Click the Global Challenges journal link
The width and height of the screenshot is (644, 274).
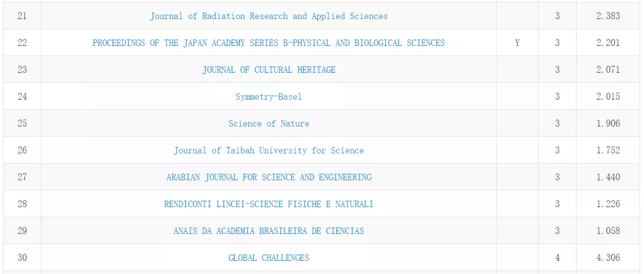pyautogui.click(x=268, y=258)
